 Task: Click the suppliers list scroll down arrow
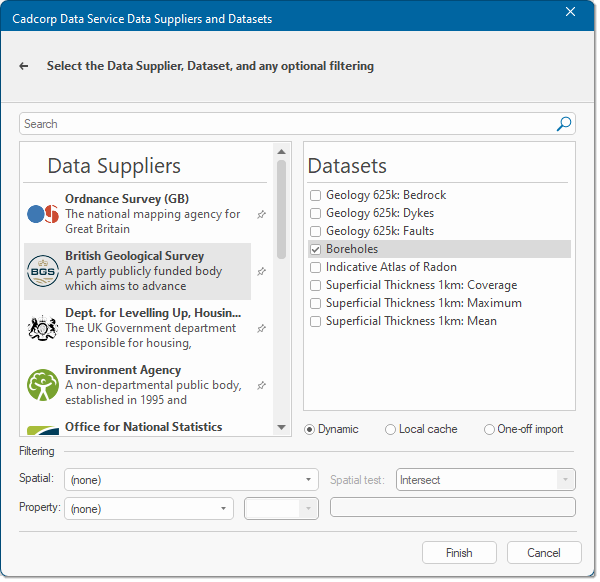[282, 427]
